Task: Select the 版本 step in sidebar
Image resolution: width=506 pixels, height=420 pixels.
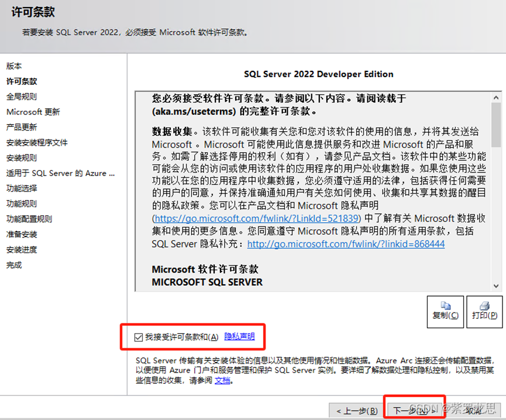Action: point(14,66)
